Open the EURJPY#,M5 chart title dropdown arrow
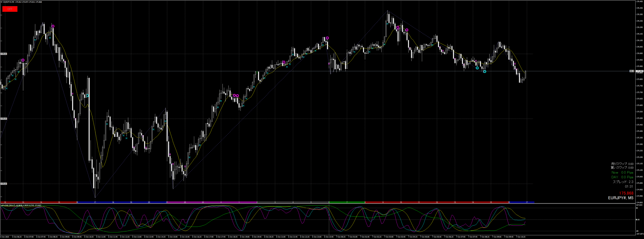This screenshot has width=644, height=239. point(2,2)
